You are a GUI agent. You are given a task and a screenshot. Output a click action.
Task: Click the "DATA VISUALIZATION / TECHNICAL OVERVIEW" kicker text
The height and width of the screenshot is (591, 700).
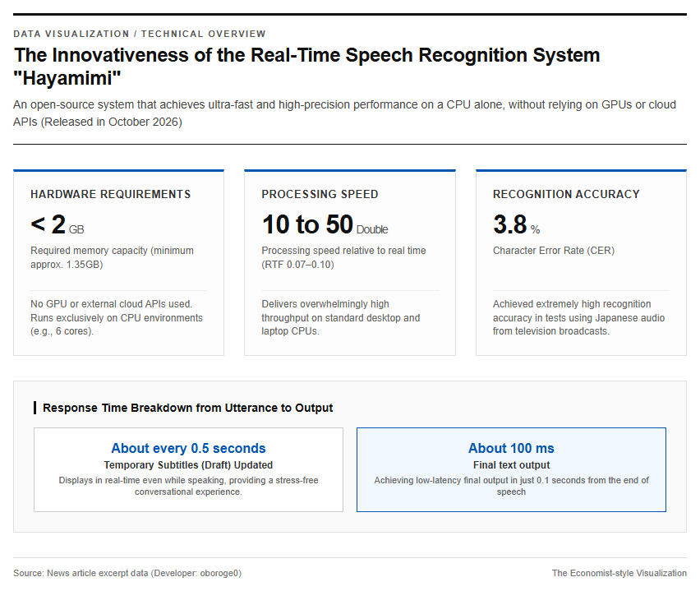[x=140, y=34]
